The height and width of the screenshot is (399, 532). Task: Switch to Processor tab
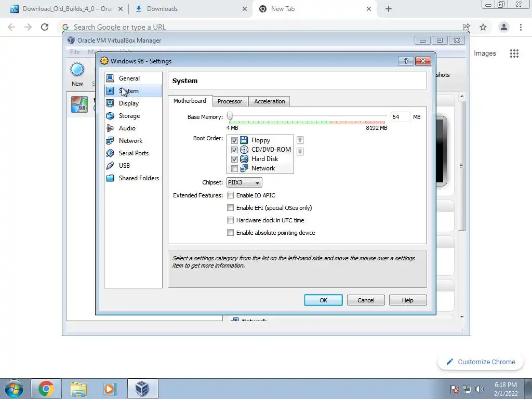230,101
